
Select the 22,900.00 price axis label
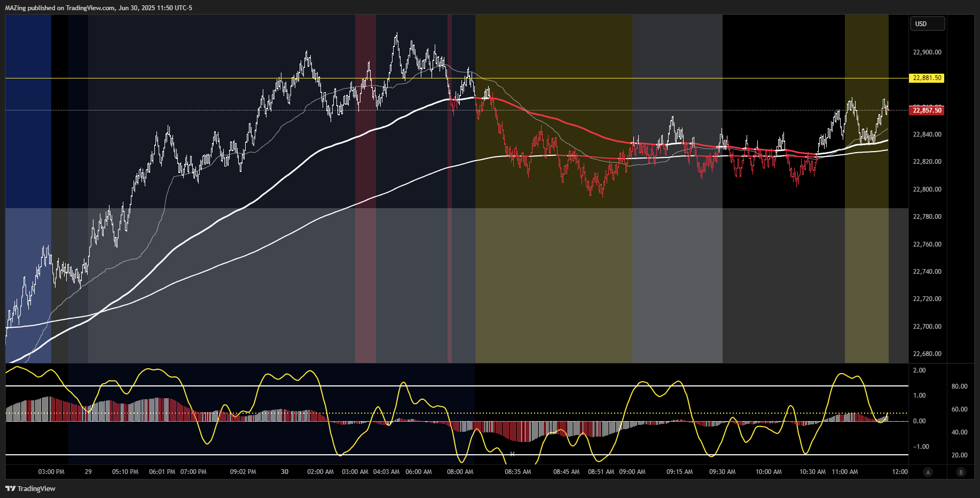pyautogui.click(x=927, y=52)
